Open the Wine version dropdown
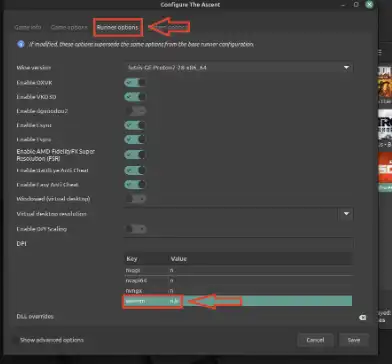 click(x=239, y=67)
